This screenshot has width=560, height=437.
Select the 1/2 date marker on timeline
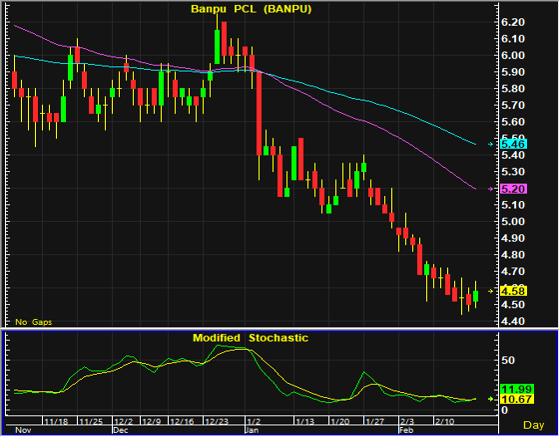253,421
